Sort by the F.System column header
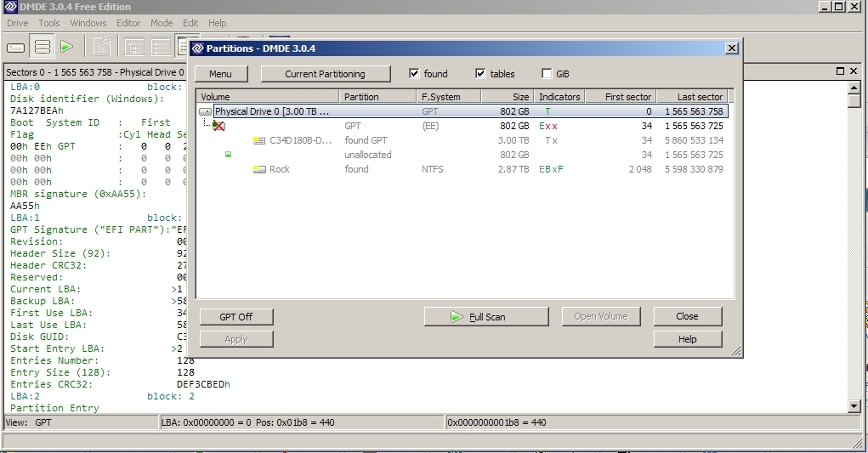The image size is (868, 453). [449, 97]
